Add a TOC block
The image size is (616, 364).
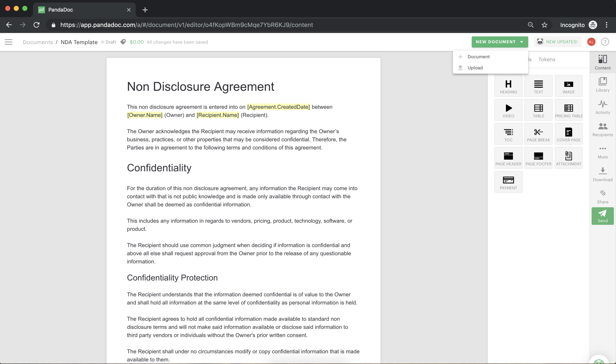tap(508, 134)
